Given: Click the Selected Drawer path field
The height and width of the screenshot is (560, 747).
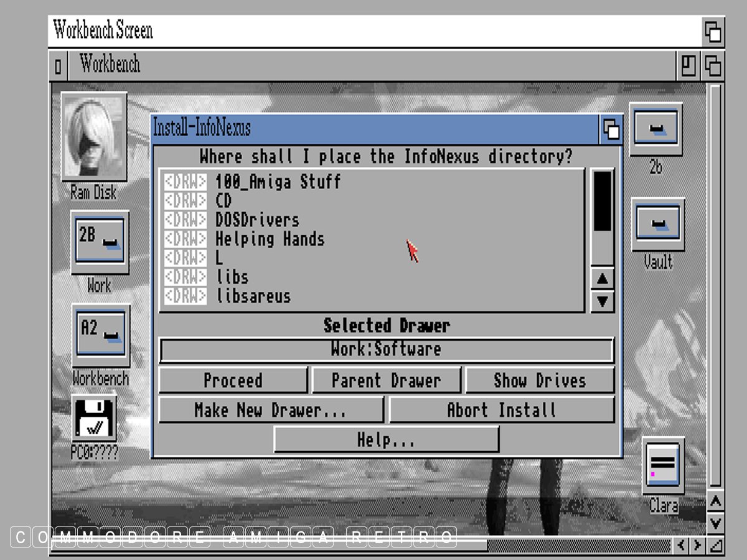Looking at the screenshot, I should 386,350.
